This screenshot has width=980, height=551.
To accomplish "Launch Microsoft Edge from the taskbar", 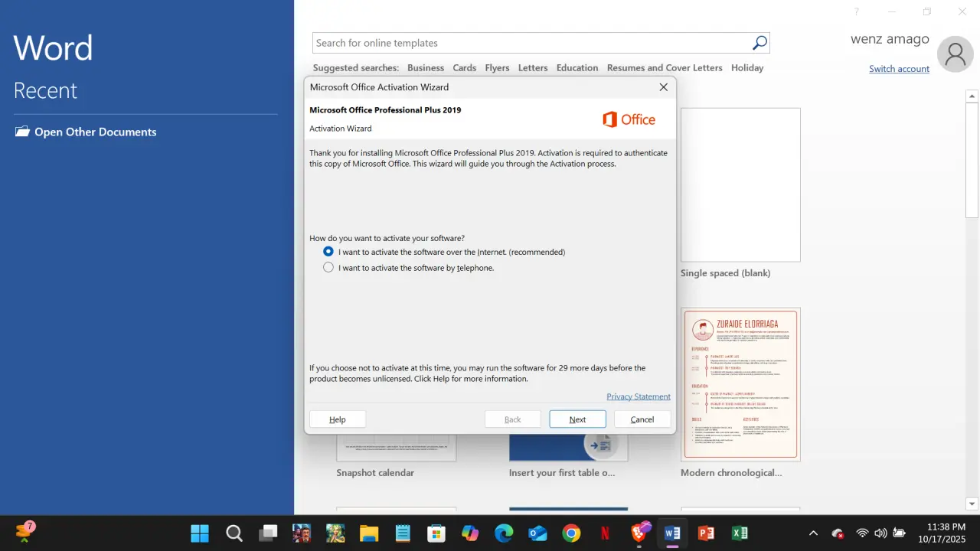I will click(x=504, y=533).
